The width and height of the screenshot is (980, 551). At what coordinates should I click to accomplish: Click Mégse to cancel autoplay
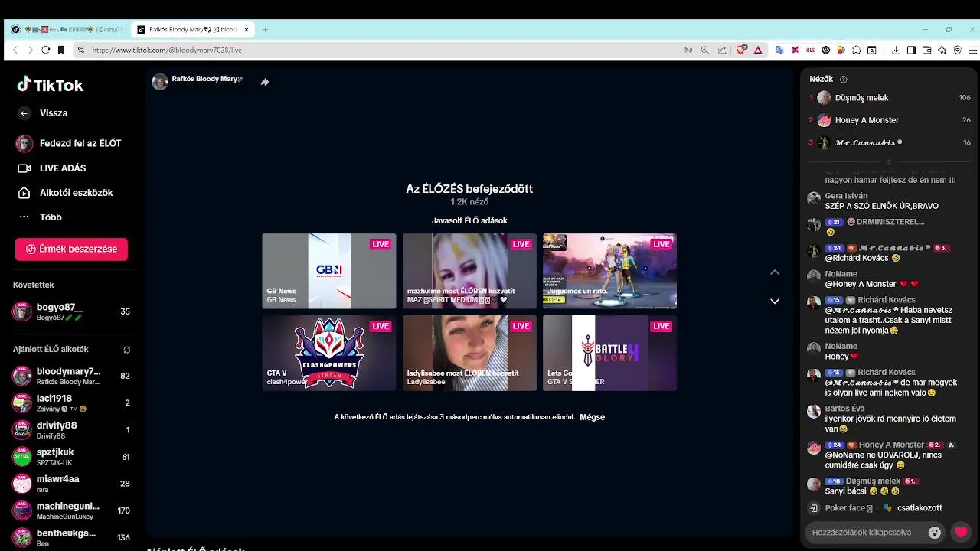coord(593,417)
